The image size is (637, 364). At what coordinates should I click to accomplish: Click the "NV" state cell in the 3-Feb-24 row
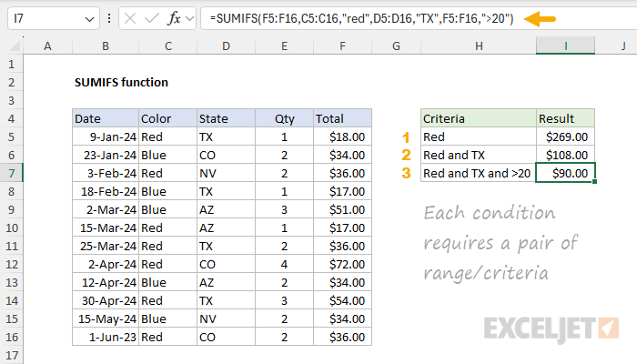[227, 174]
